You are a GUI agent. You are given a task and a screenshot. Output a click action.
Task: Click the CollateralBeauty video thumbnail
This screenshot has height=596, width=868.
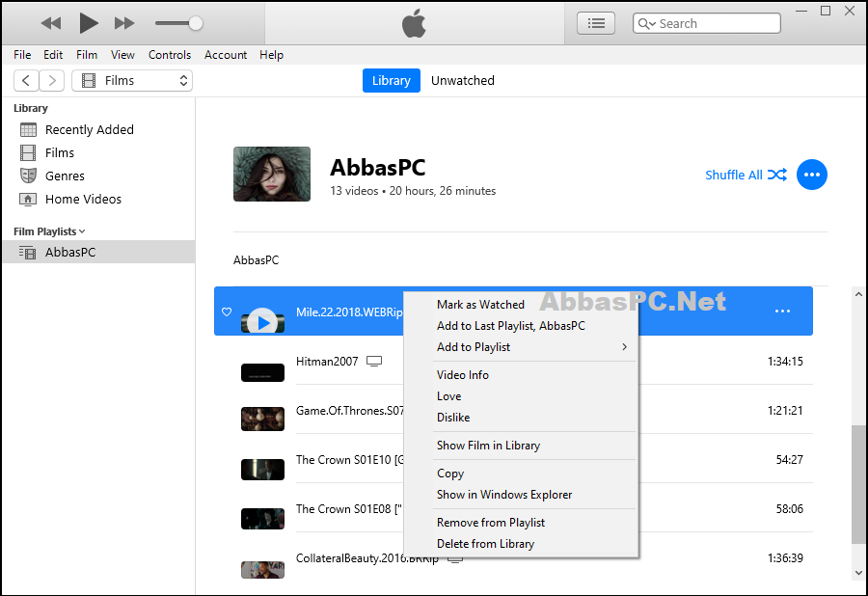pos(262,569)
